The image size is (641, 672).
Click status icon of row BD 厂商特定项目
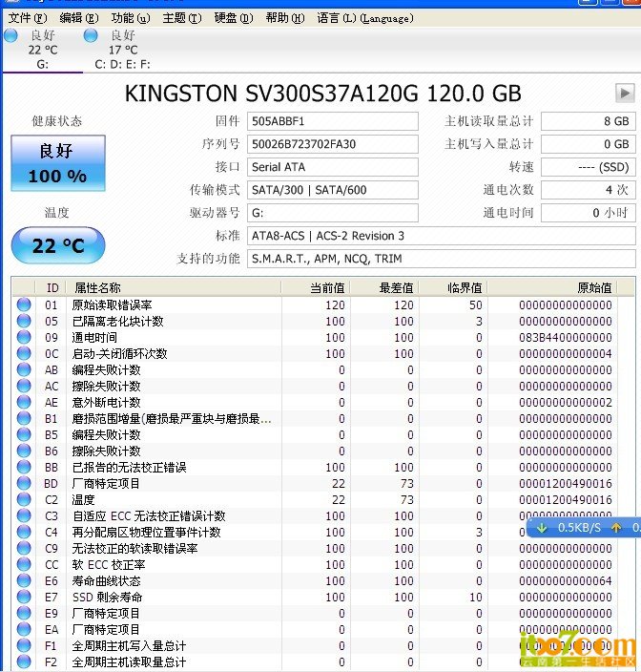24,483
